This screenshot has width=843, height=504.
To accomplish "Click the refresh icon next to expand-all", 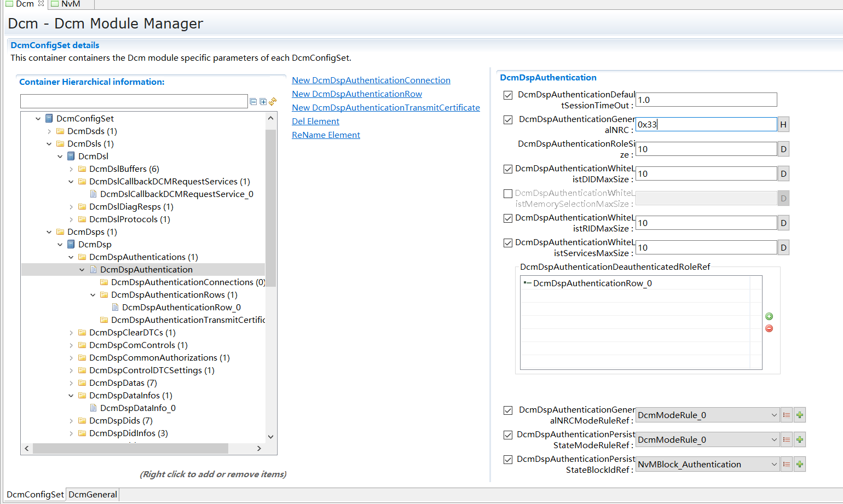I will 272,101.
